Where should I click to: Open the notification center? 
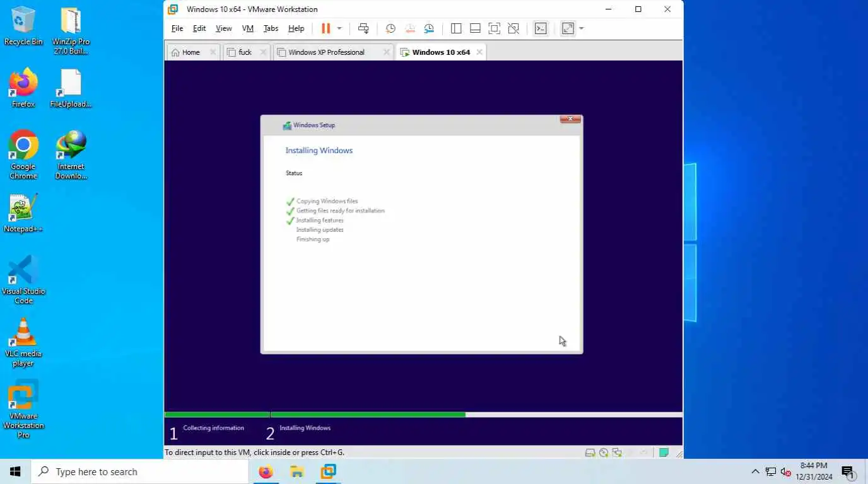click(x=848, y=471)
